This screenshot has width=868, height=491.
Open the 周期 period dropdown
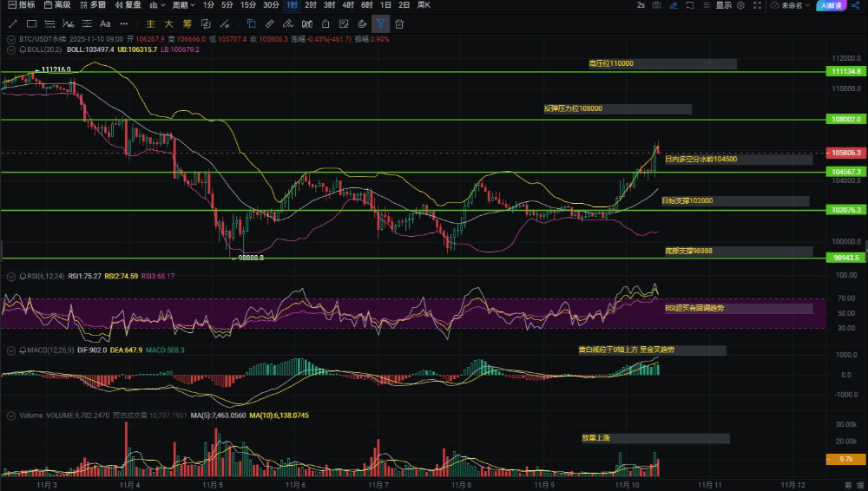point(184,5)
